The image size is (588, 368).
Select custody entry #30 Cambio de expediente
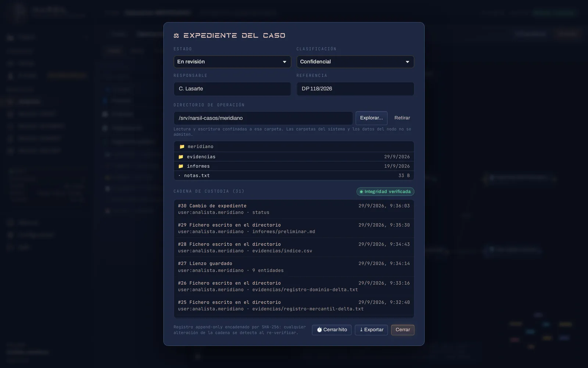pos(294,209)
